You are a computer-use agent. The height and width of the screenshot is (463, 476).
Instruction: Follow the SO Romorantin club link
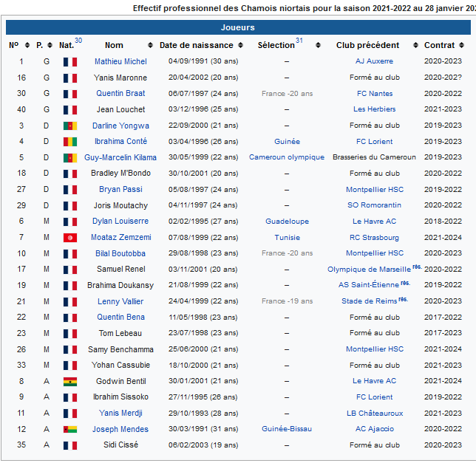[374, 205]
